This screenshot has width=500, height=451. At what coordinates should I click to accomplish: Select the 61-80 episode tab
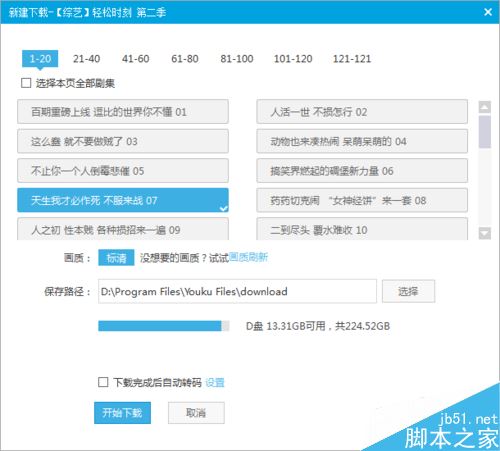tap(185, 59)
